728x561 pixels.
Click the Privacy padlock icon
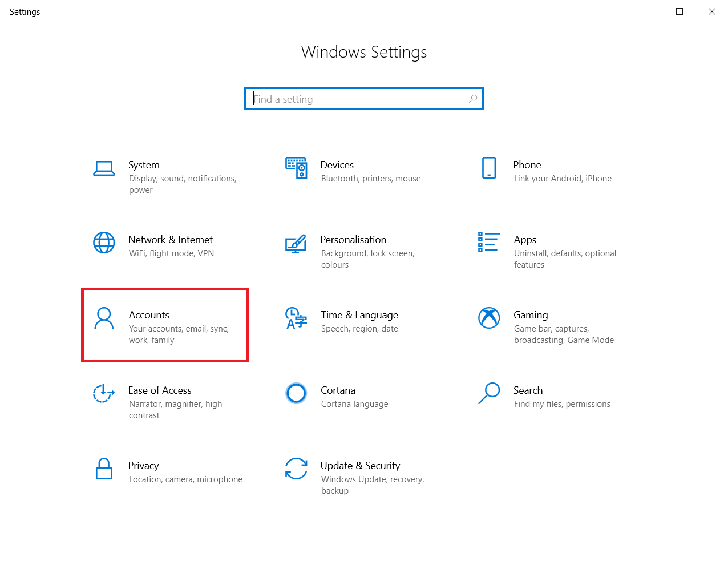(104, 469)
